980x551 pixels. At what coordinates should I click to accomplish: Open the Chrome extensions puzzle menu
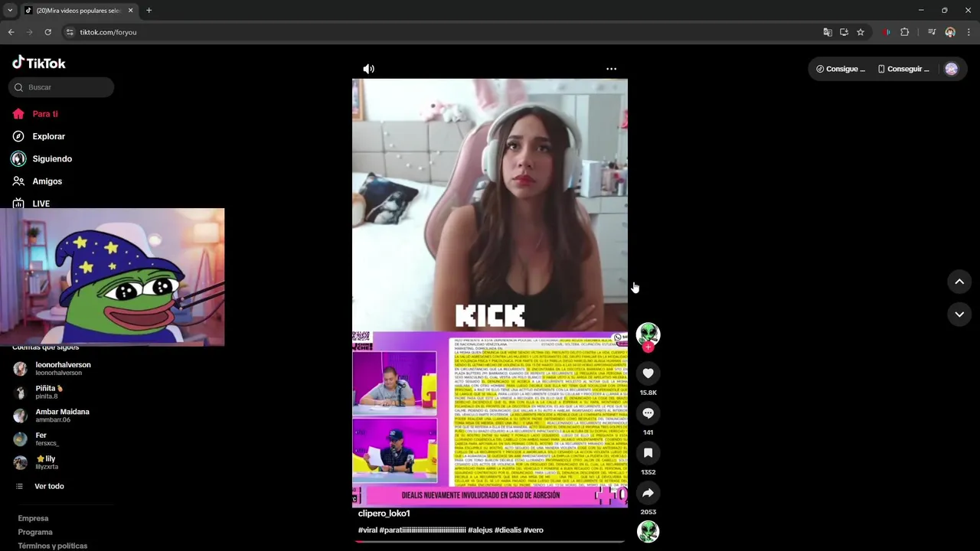pyautogui.click(x=905, y=32)
